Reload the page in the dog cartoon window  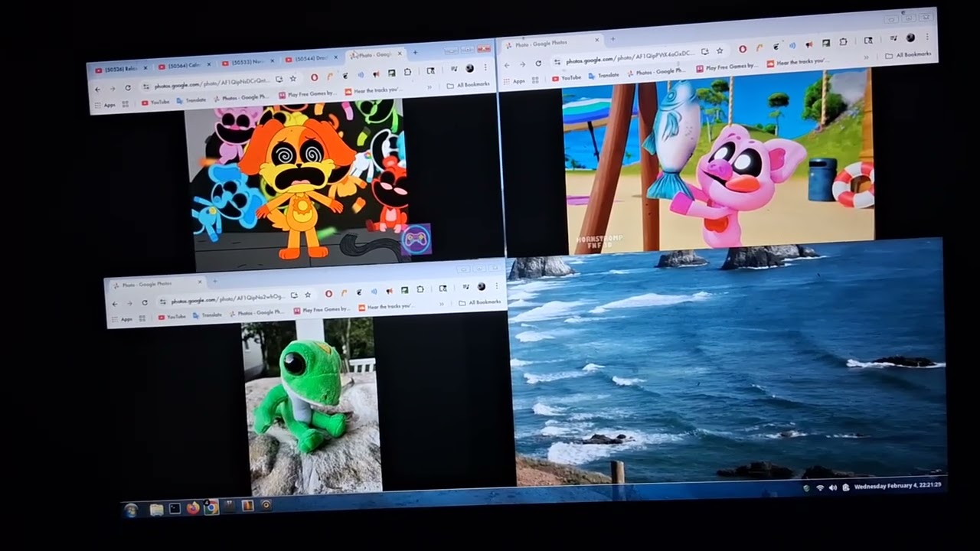(128, 88)
